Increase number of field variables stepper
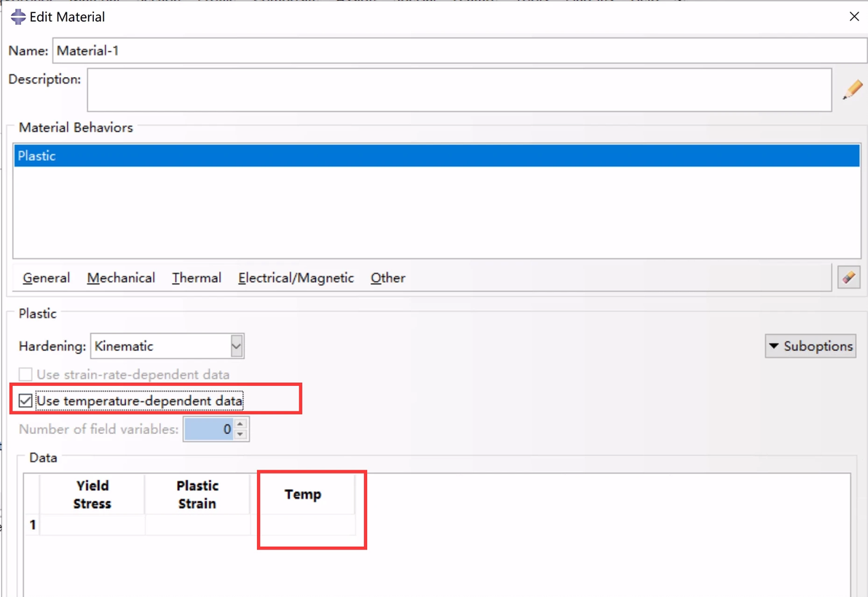 pos(240,424)
